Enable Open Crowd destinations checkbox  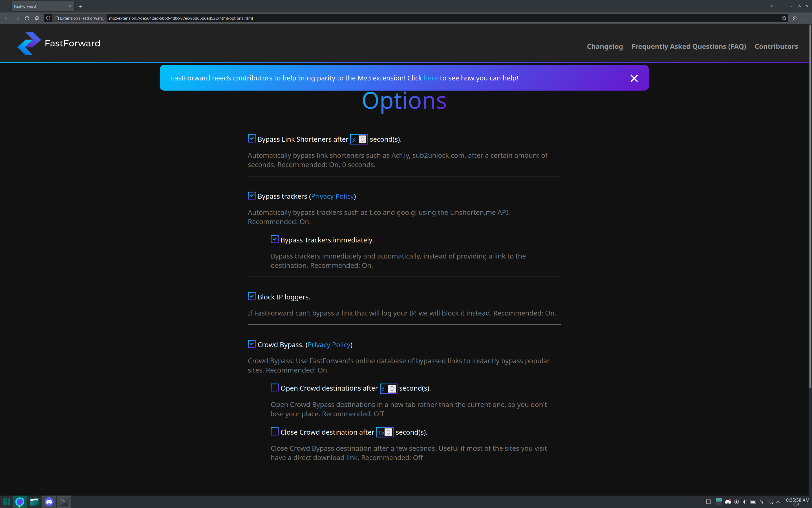[274, 387]
